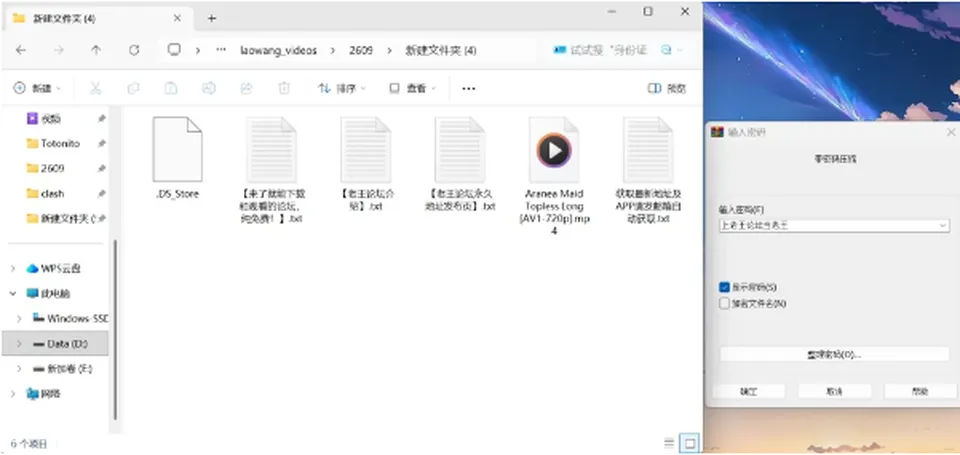The image size is (960, 455).
Task: Open the clash folder in the sidebar
Action: [52, 194]
